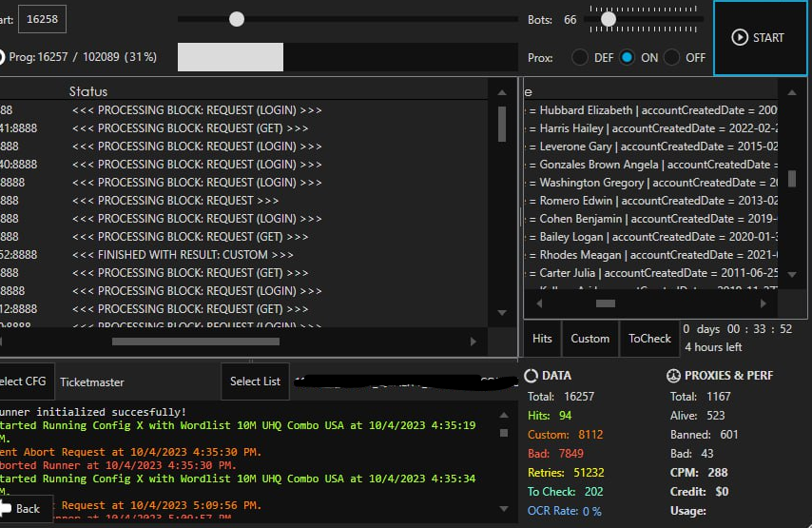Click the Bots count slider handle

point(608,19)
